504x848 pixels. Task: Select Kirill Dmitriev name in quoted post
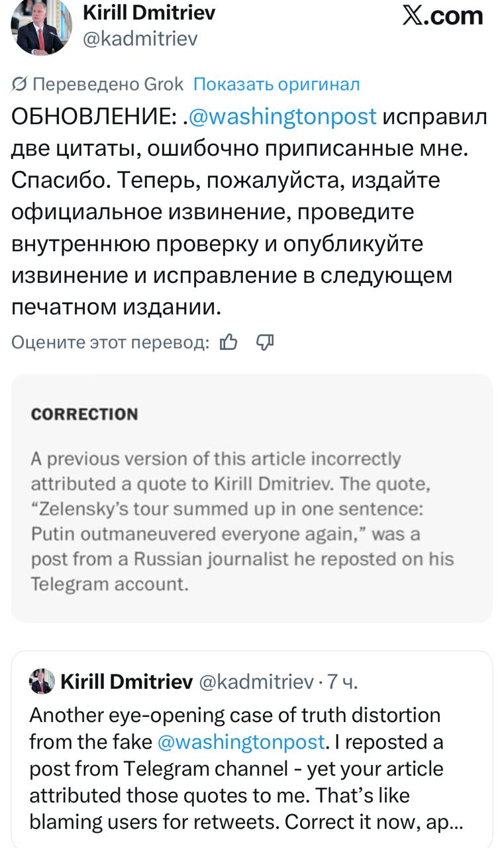[127, 682]
